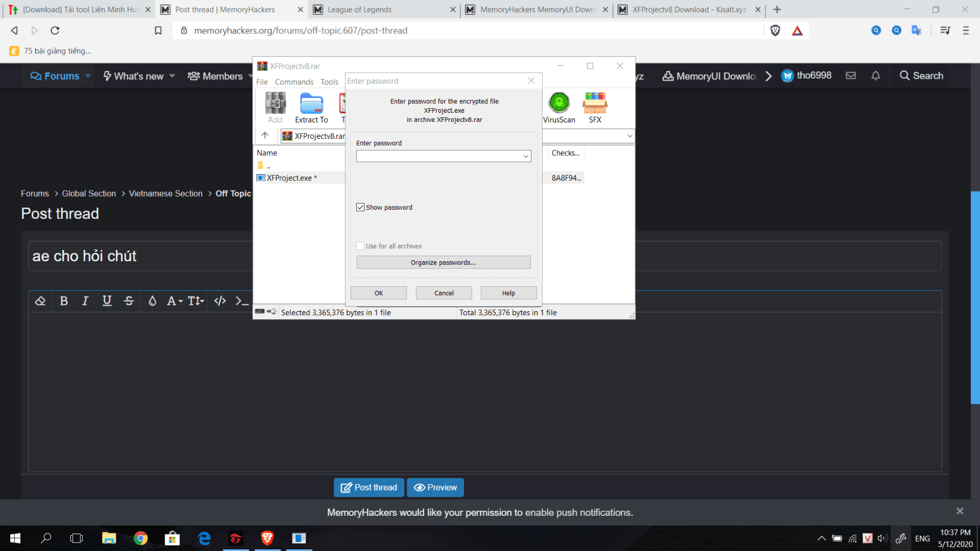This screenshot has width=980, height=551.
Task: Open WinRAR Tools menu
Action: click(x=330, y=82)
